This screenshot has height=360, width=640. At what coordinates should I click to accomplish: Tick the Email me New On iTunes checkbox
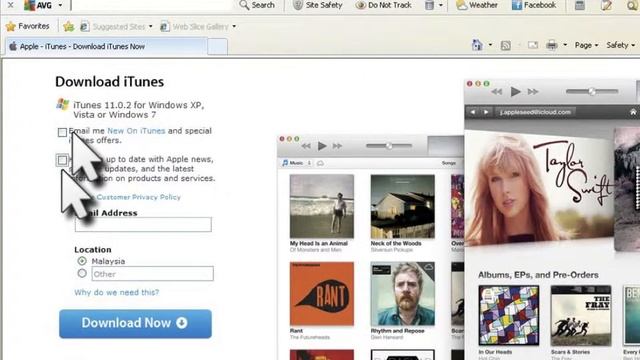pyautogui.click(x=62, y=132)
